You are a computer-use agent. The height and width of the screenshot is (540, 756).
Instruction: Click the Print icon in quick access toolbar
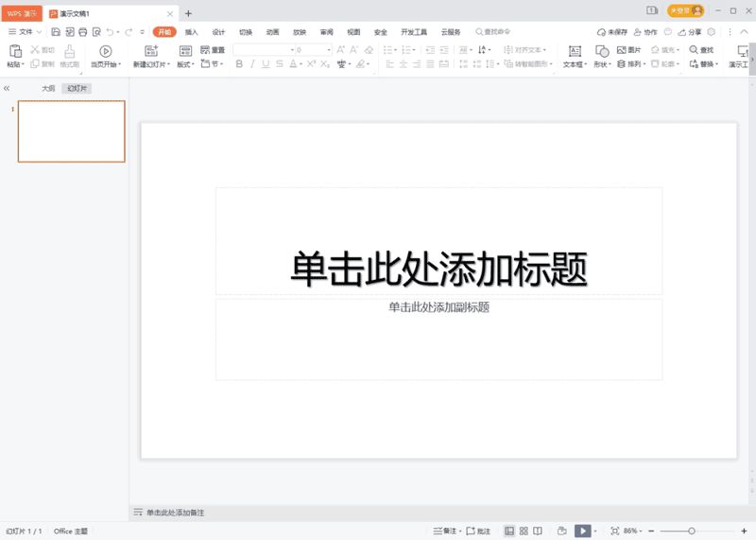[x=83, y=32]
